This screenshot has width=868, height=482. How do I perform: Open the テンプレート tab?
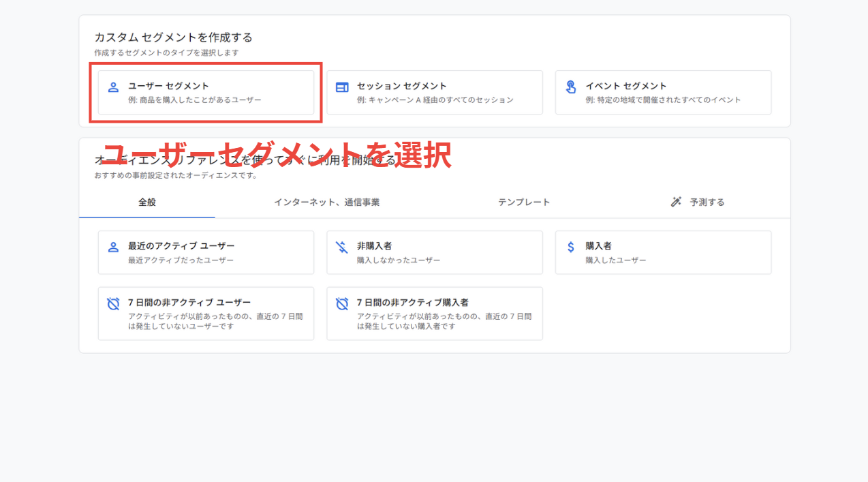point(524,202)
